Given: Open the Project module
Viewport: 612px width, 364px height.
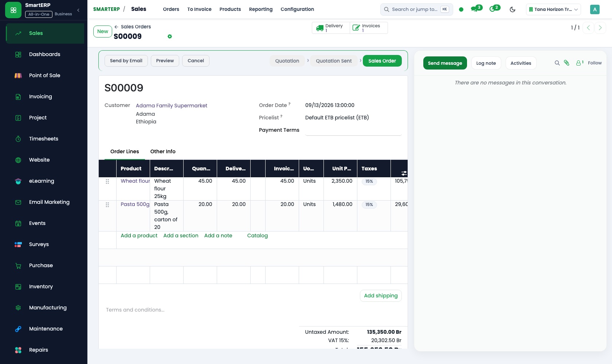Looking at the screenshot, I should click(45, 118).
